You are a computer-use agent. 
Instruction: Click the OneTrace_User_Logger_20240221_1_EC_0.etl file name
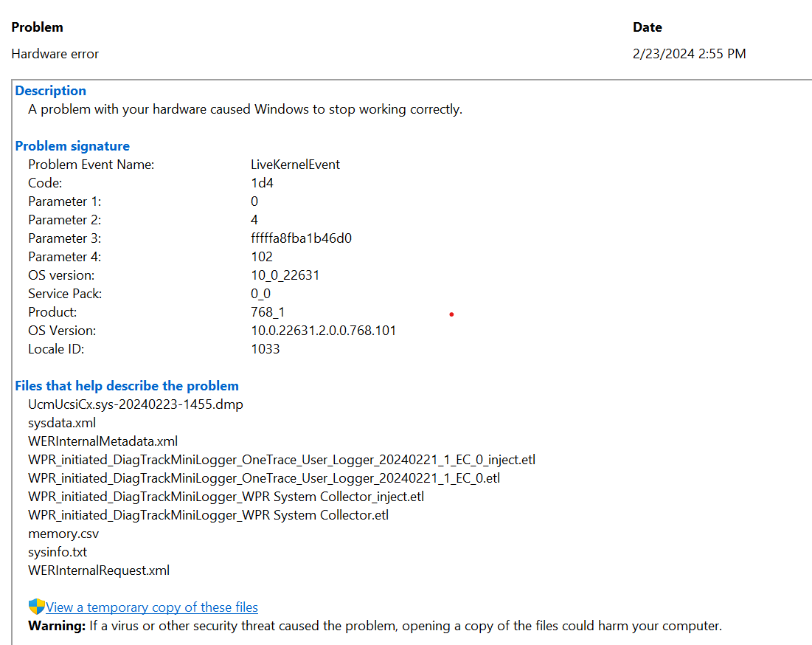(264, 478)
